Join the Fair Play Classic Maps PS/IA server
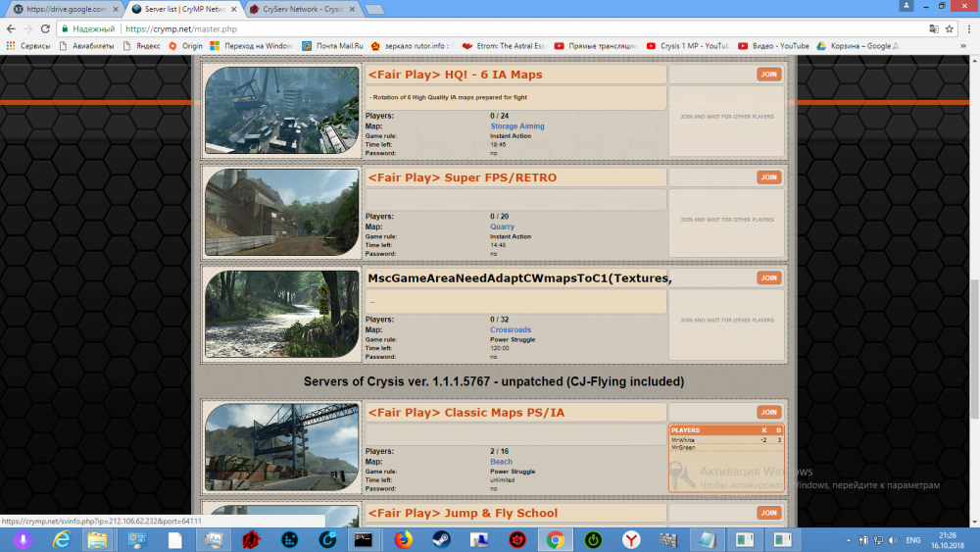 768,412
